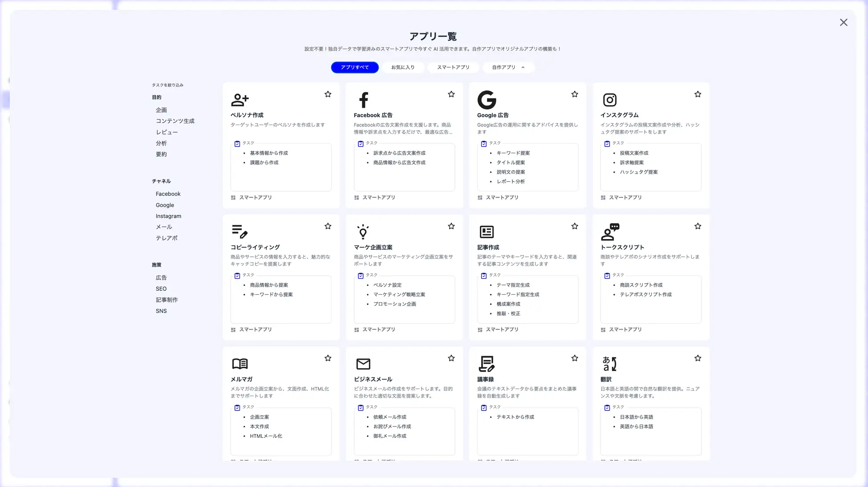The height and width of the screenshot is (487, 868).
Task: Click the アプリすべて selected pill button
Action: click(x=354, y=68)
